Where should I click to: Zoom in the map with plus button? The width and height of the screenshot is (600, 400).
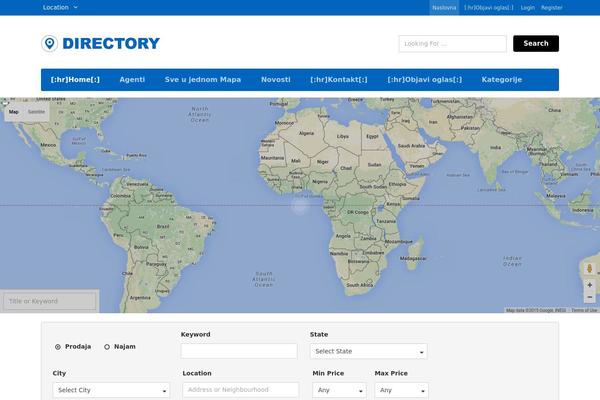589,285
